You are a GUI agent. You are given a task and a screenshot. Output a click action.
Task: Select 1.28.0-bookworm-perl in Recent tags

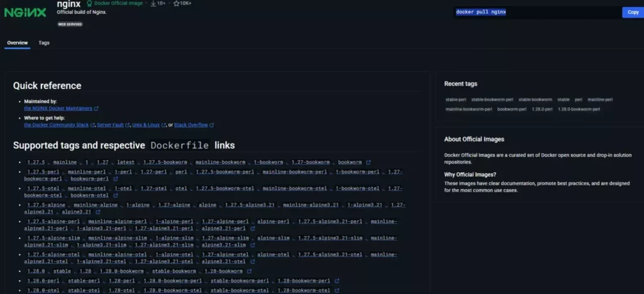pos(579,109)
